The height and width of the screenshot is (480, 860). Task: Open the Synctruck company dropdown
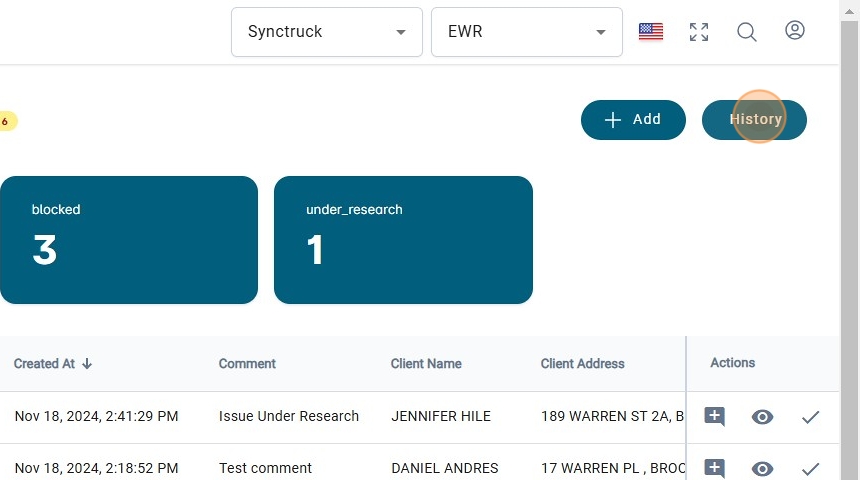(328, 32)
